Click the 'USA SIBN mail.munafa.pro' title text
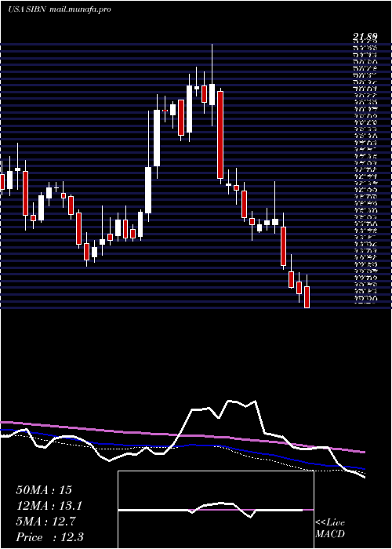This screenshot has width=392, height=549. 59,9
